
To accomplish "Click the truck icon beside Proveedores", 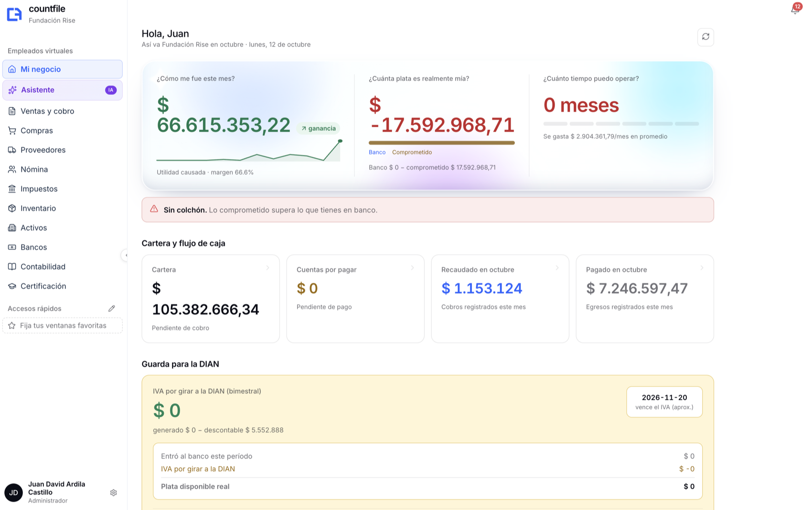I will pos(12,150).
